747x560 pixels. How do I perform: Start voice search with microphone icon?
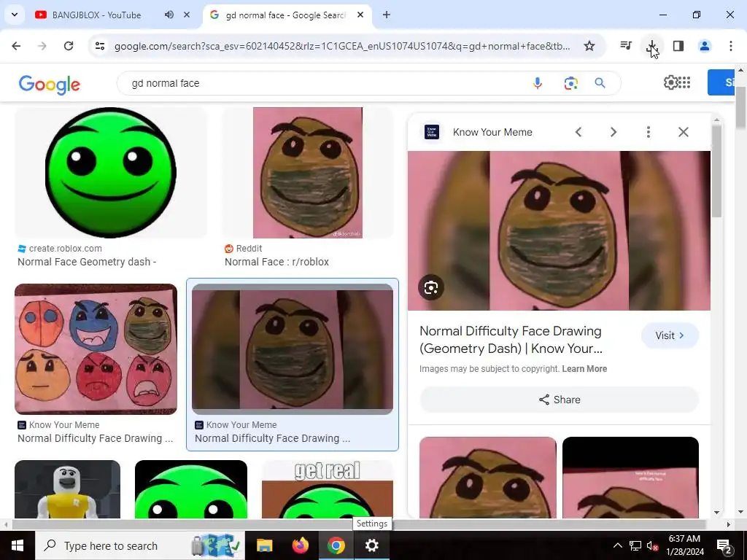click(538, 83)
